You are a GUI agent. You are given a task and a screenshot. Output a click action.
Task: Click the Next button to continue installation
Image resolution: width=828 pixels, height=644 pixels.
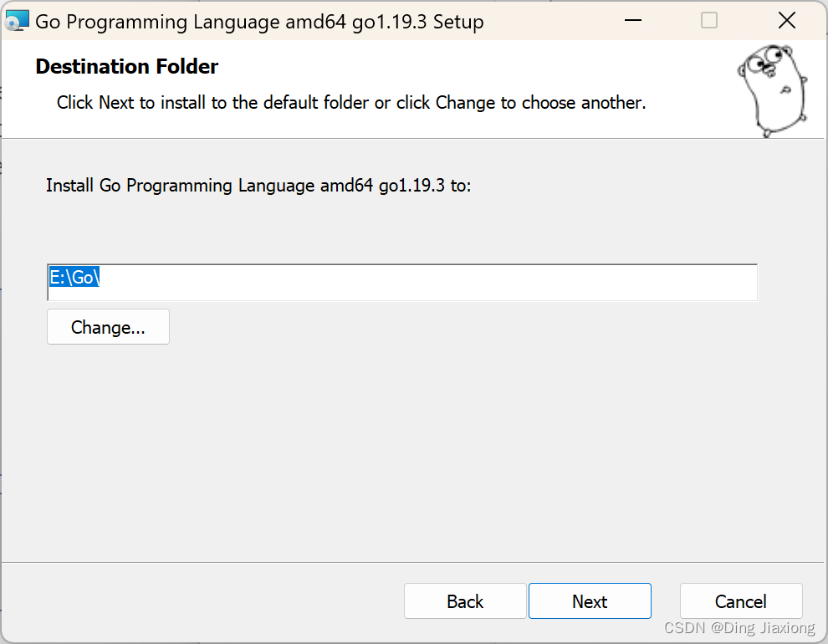coord(590,601)
